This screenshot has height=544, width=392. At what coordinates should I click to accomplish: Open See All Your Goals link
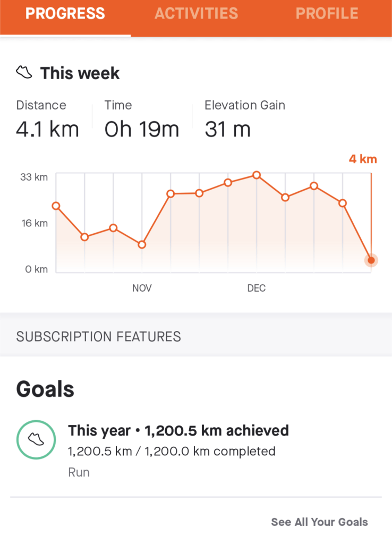tap(319, 522)
